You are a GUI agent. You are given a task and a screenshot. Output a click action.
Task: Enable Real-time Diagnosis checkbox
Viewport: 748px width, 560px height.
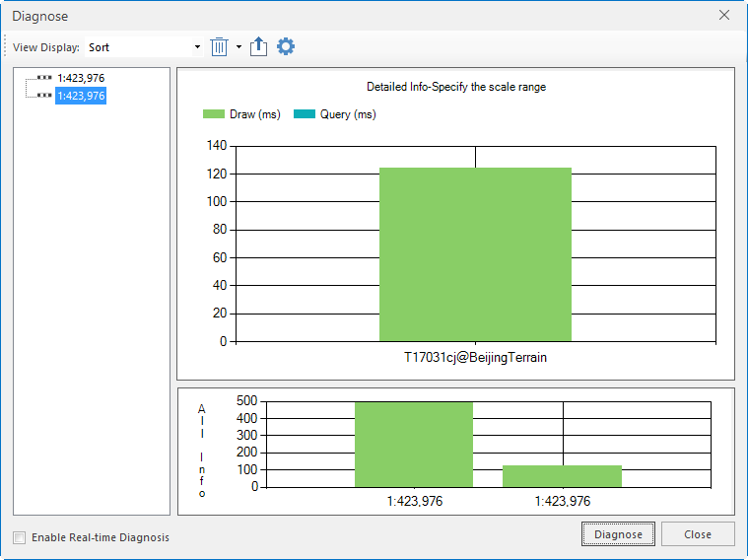(20, 537)
